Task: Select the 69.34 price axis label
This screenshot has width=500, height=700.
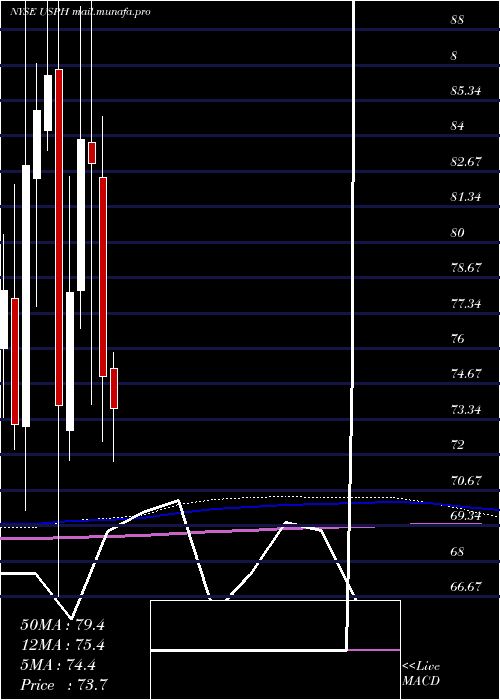Action: [x=466, y=516]
